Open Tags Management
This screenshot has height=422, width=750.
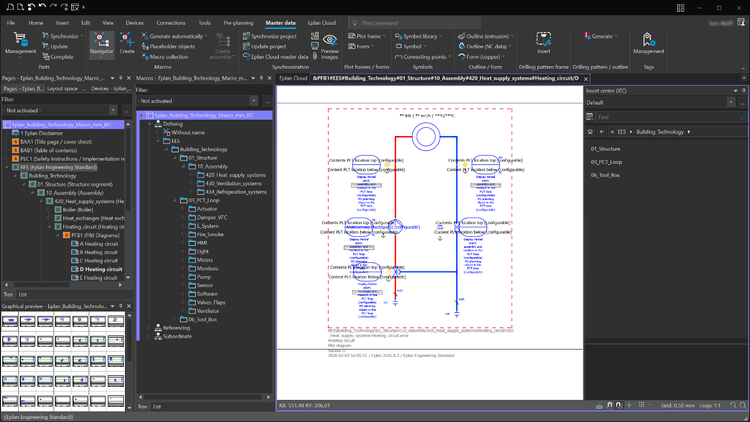(648, 43)
